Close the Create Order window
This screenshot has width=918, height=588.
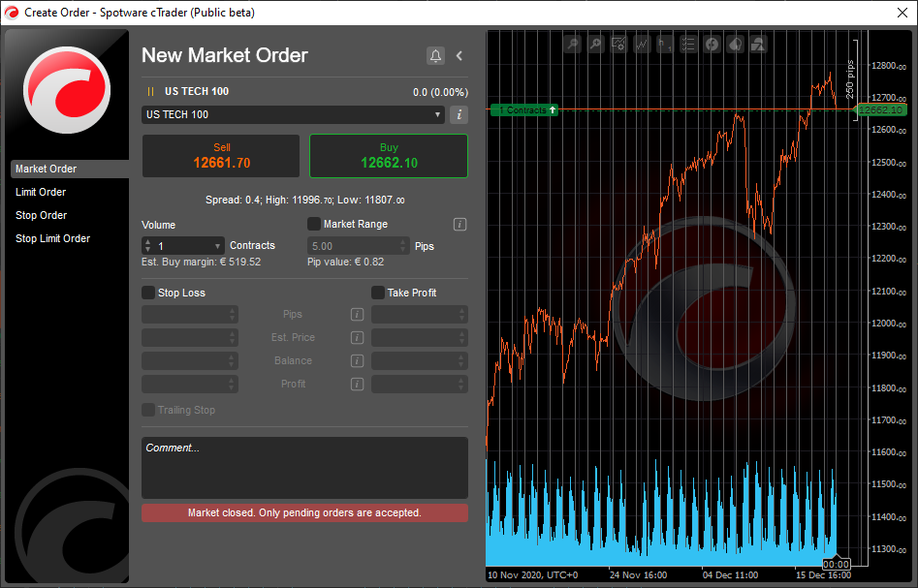(902, 13)
